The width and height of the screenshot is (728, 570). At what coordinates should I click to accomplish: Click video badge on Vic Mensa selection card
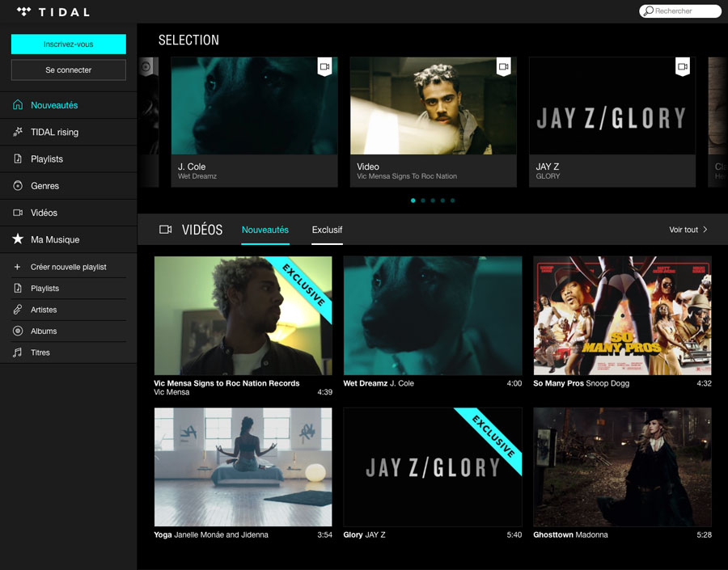[x=504, y=66]
